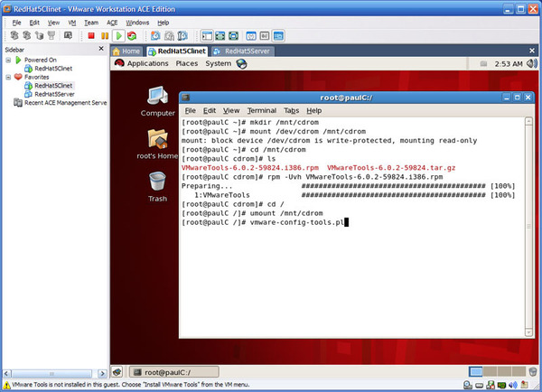Toggle Quick Switch mode toolbar icon

pyautogui.click(x=234, y=35)
